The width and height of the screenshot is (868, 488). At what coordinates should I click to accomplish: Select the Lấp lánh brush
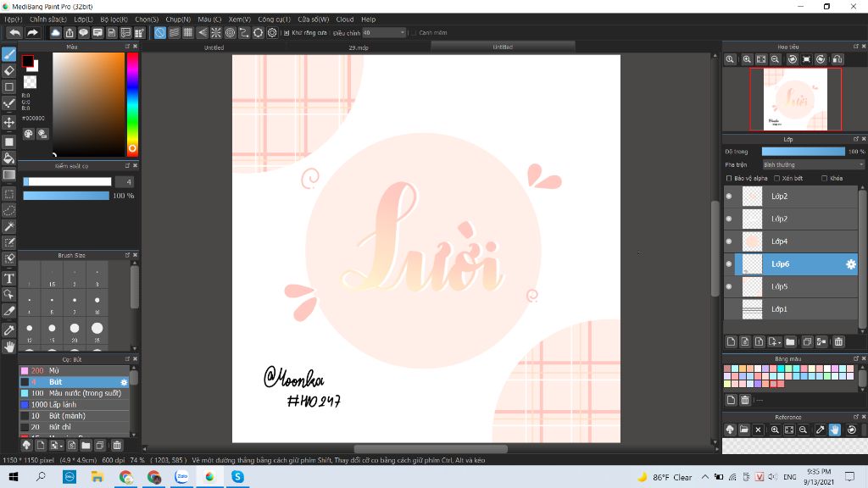pyautogui.click(x=75, y=404)
